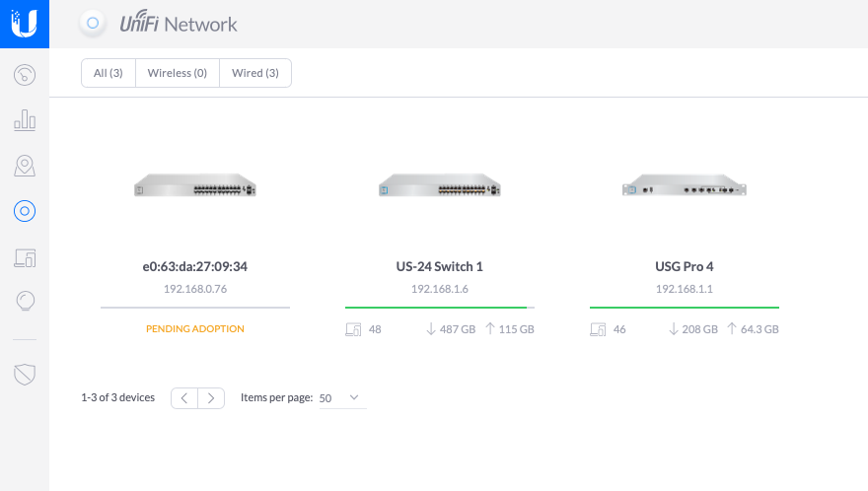868x491 pixels.
Task: Go to previous page of devices
Action: click(x=184, y=398)
